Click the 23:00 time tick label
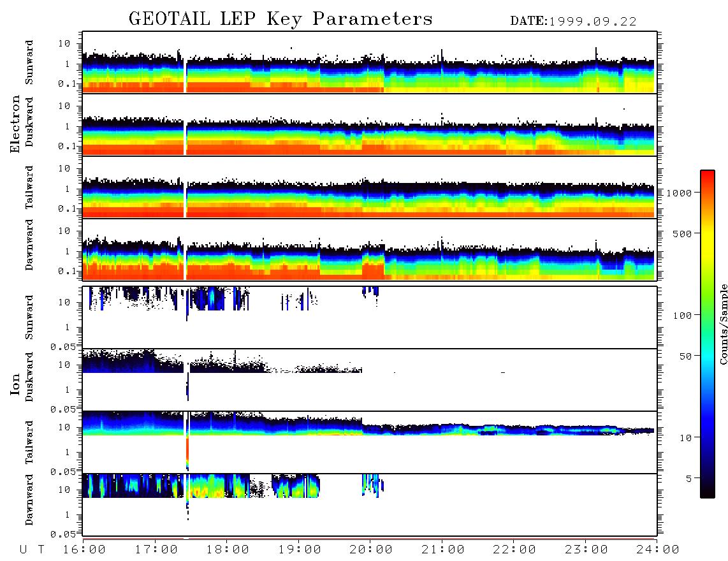The height and width of the screenshot is (561, 728). tap(586, 550)
